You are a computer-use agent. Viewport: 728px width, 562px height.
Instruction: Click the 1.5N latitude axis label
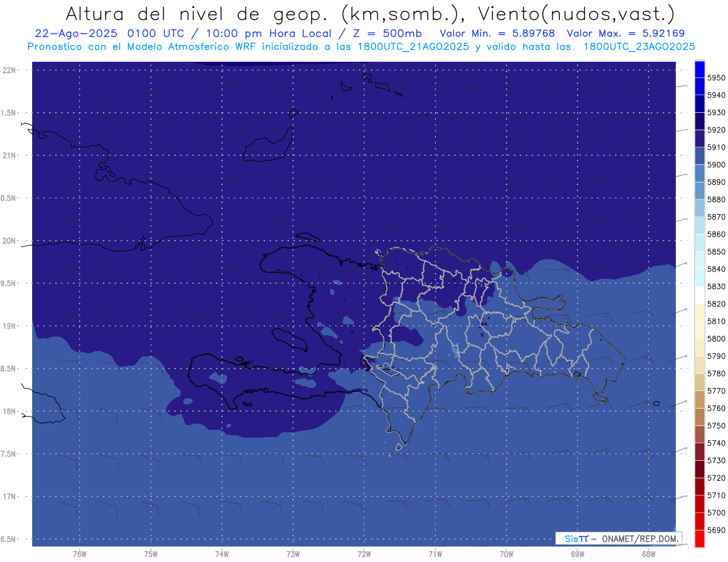(x=9, y=113)
